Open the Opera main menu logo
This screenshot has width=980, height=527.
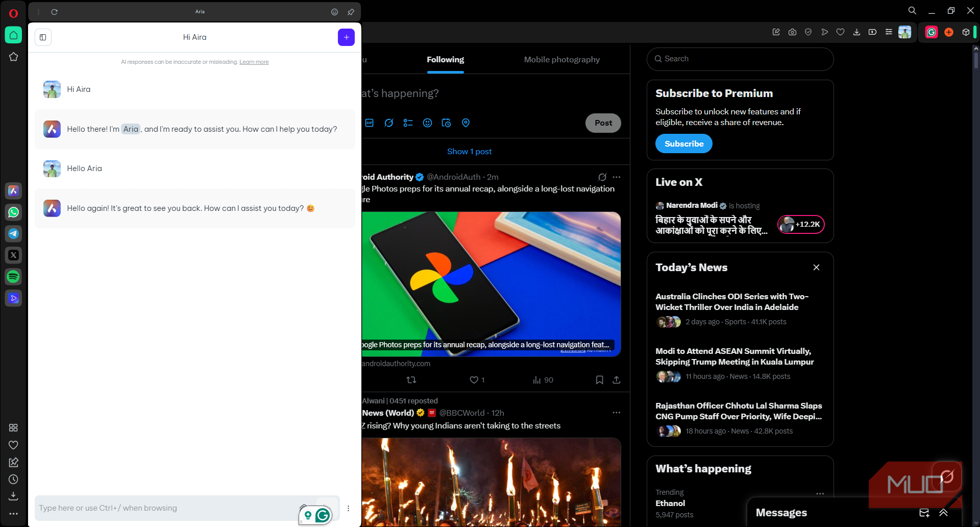tap(13, 13)
